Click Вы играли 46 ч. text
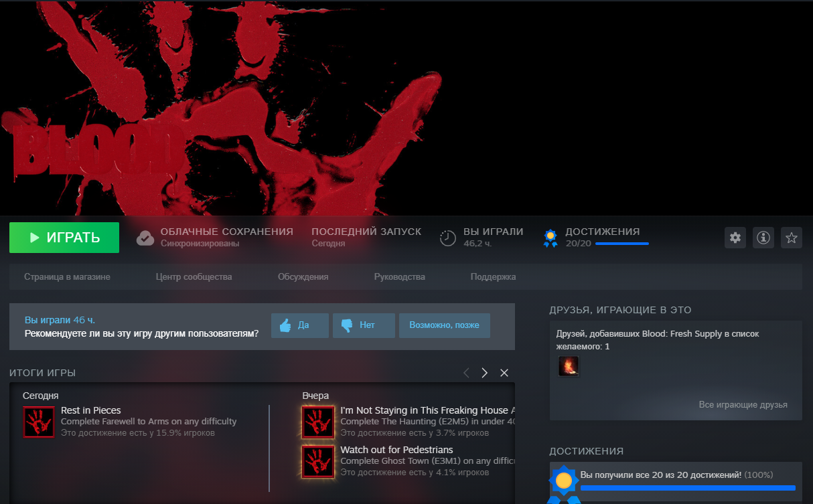 tap(60, 320)
